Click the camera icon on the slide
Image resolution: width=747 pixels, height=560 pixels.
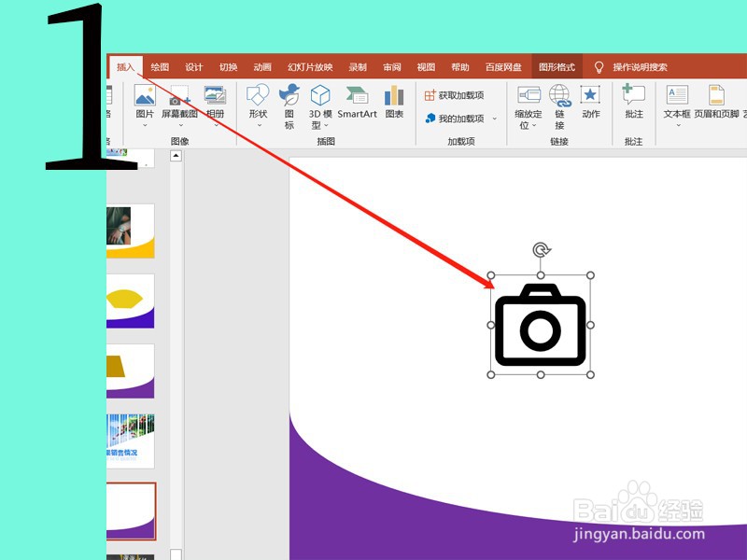(x=541, y=325)
